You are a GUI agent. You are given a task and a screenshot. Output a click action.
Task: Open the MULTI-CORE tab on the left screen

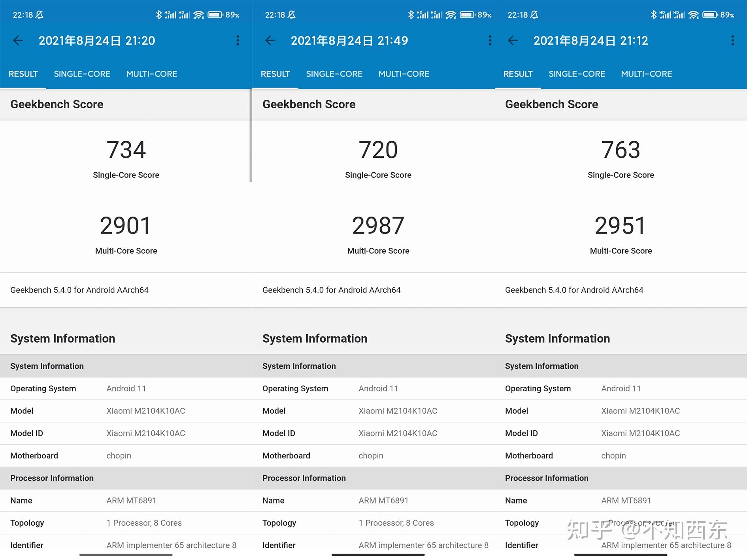152,74
